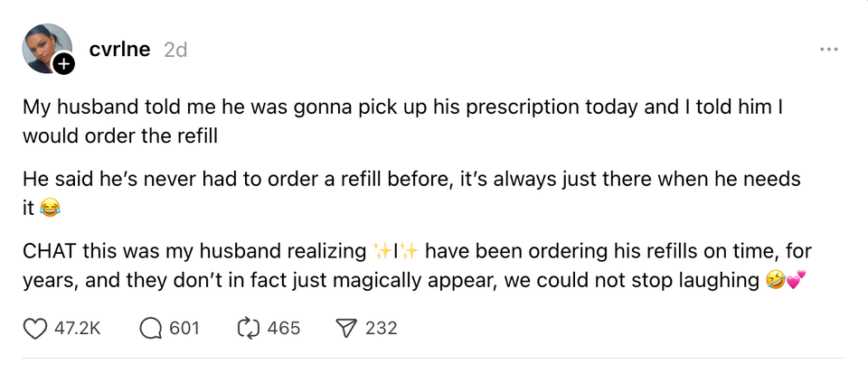Like the post with the heart icon

click(34, 328)
